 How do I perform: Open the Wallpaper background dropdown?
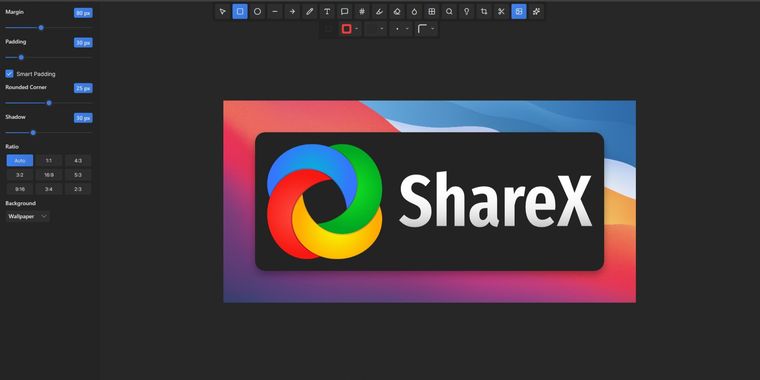28,217
